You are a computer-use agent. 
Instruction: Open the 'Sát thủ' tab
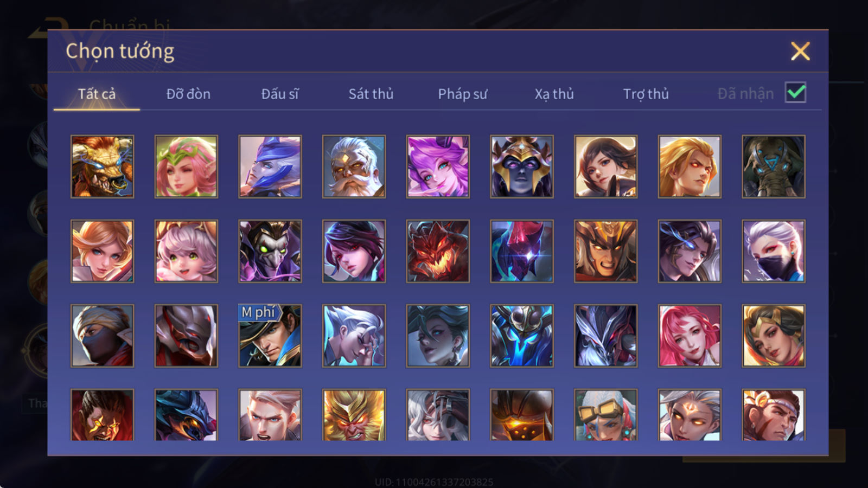pos(371,94)
